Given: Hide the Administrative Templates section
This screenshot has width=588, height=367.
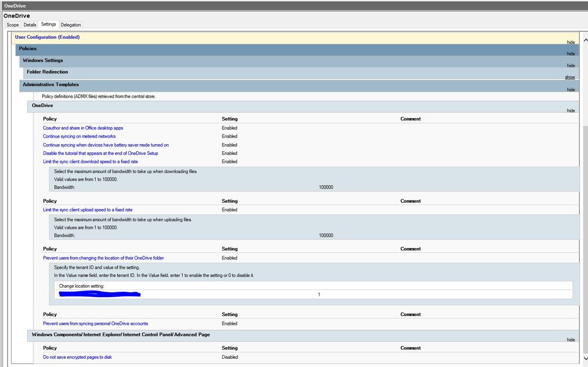Looking at the screenshot, I should tap(571, 89).
